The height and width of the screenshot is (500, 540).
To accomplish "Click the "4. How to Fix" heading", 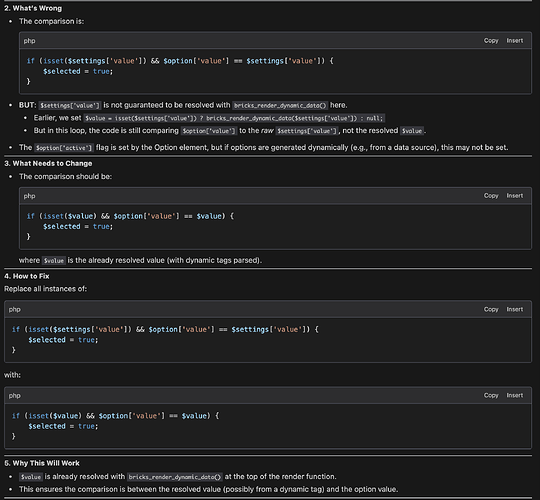I will point(27,276).
